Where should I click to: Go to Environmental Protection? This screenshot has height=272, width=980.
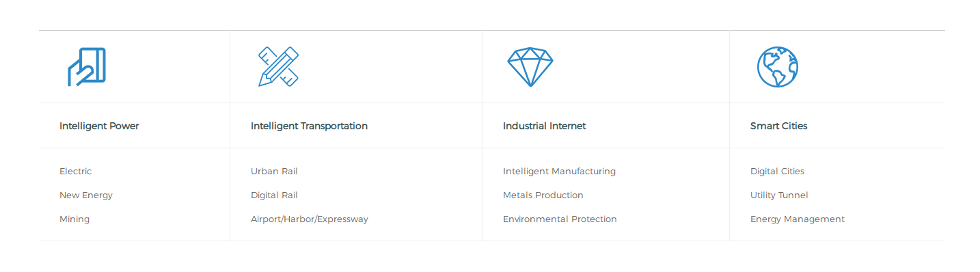pos(560,219)
